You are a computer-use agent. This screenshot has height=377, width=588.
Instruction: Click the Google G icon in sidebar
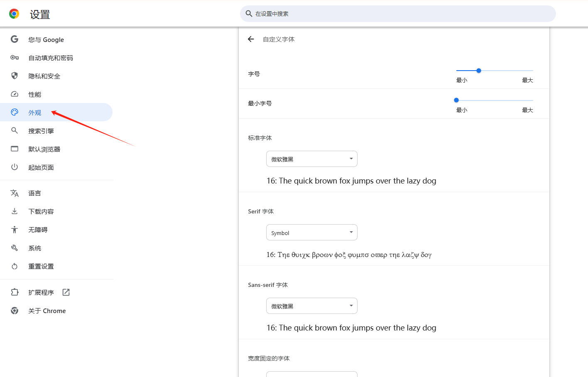coord(15,39)
